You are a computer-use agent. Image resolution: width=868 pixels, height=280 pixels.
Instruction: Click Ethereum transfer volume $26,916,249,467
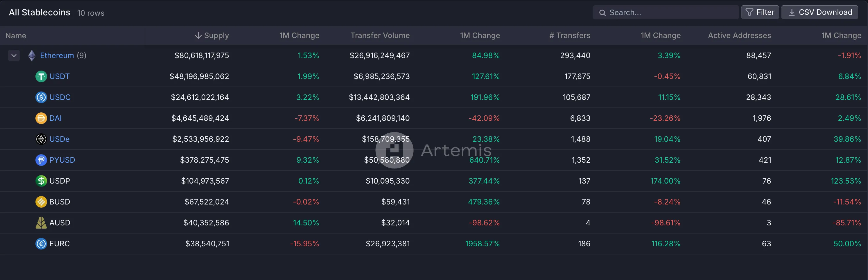point(379,55)
